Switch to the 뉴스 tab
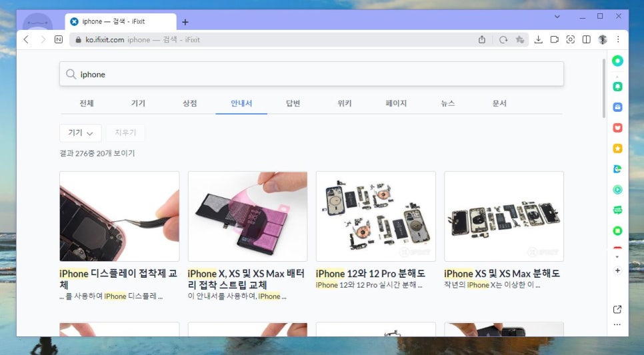This screenshot has width=644, height=355. [448, 103]
